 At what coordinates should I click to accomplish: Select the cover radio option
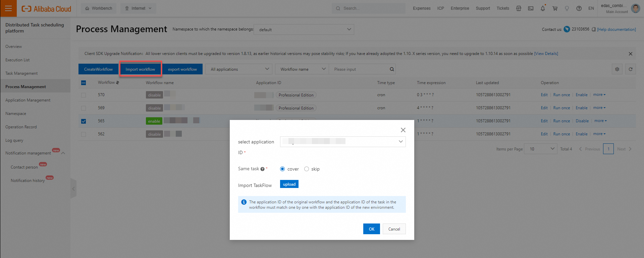tap(282, 169)
